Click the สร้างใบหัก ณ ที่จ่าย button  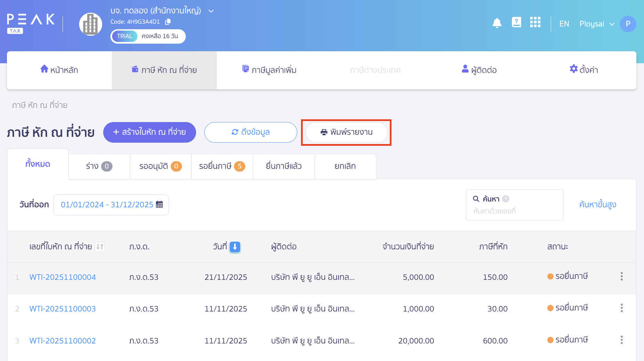[149, 132]
